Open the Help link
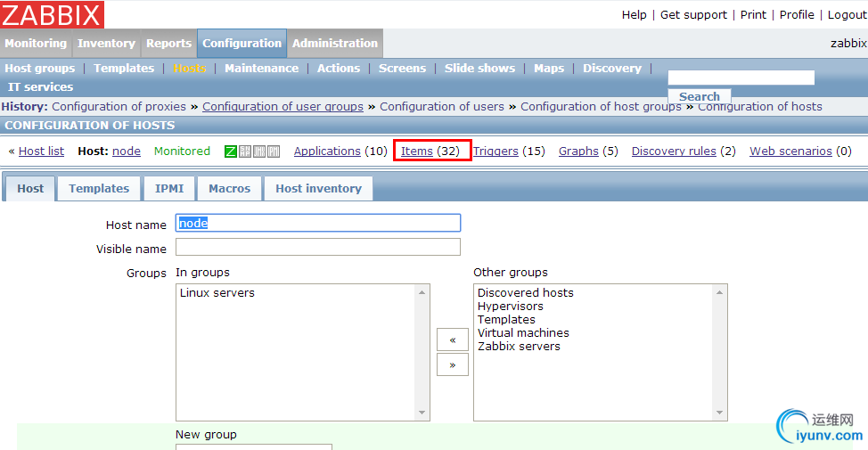The height and width of the screenshot is (450, 868). pyautogui.click(x=634, y=15)
